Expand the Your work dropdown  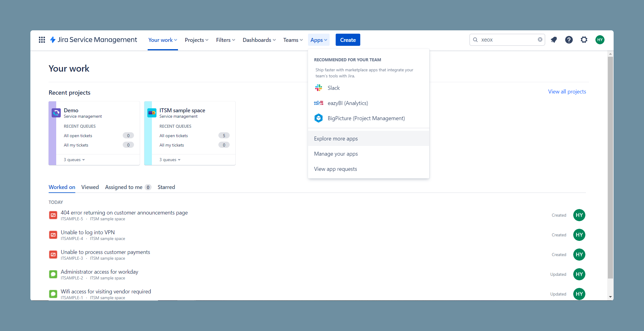coord(163,40)
